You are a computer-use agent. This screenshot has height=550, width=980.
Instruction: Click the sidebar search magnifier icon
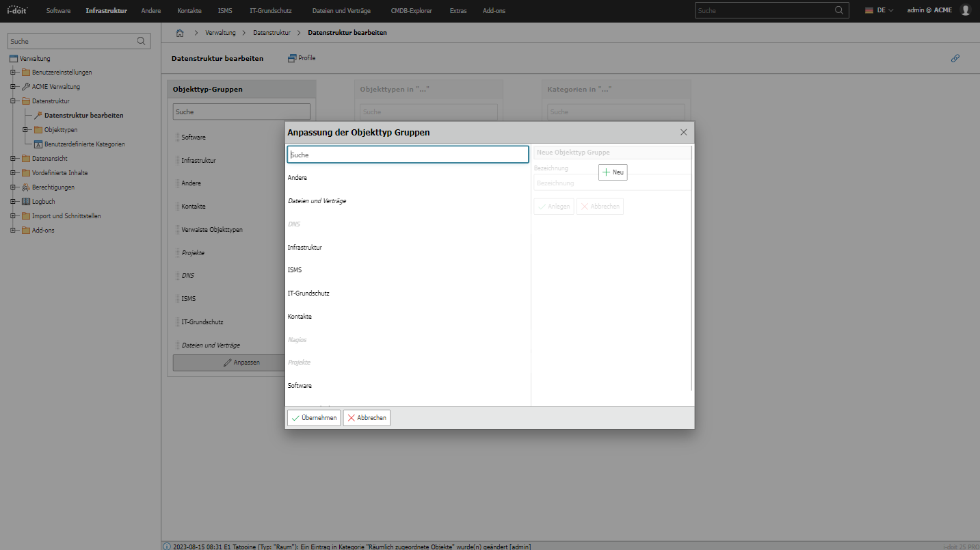(x=142, y=41)
